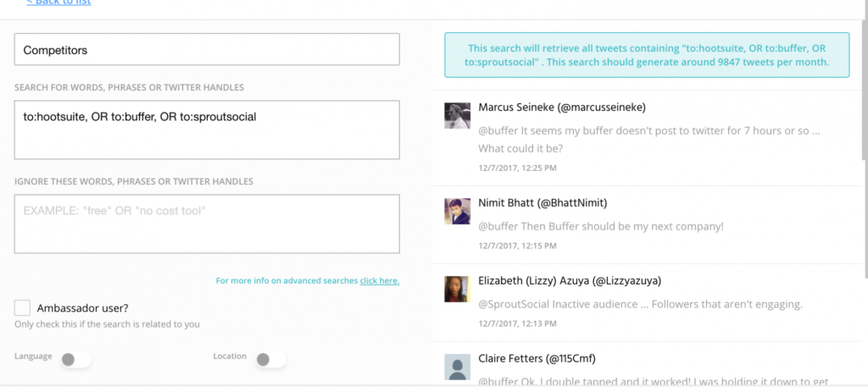
Task: Click Nimit Bhatt's profile avatar
Action: tap(458, 211)
